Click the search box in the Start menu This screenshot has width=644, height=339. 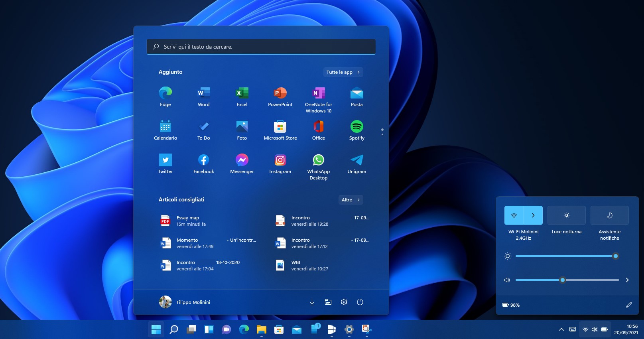point(261,47)
